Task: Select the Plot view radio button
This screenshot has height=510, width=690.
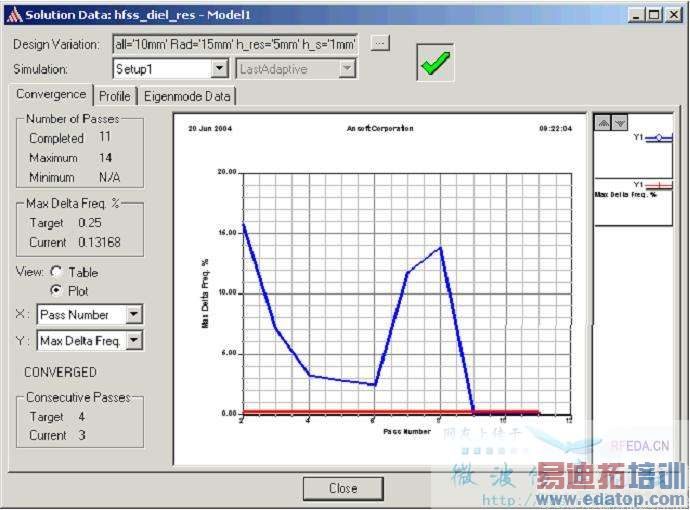Action: coord(56,290)
